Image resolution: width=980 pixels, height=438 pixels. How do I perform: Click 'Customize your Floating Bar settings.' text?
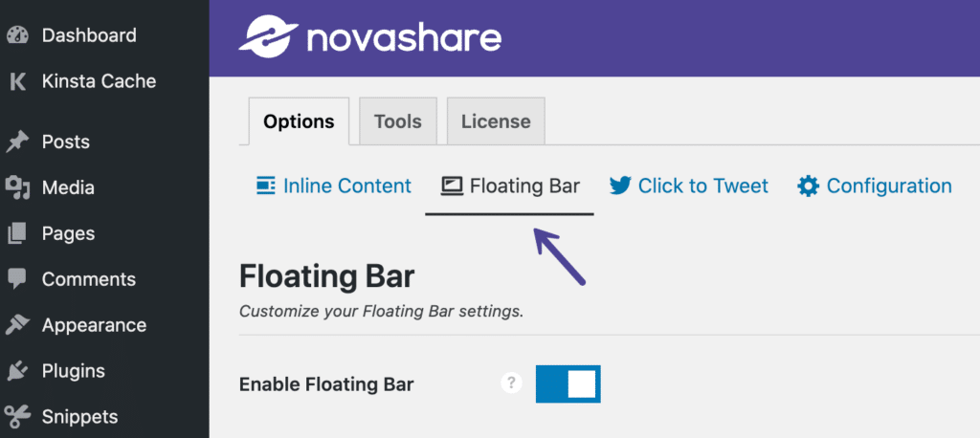(381, 311)
